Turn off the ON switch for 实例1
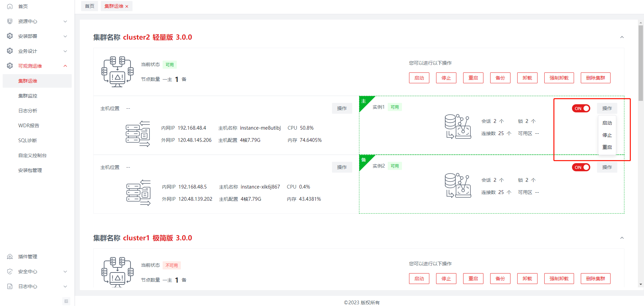This screenshot has width=644, height=306. [581, 108]
